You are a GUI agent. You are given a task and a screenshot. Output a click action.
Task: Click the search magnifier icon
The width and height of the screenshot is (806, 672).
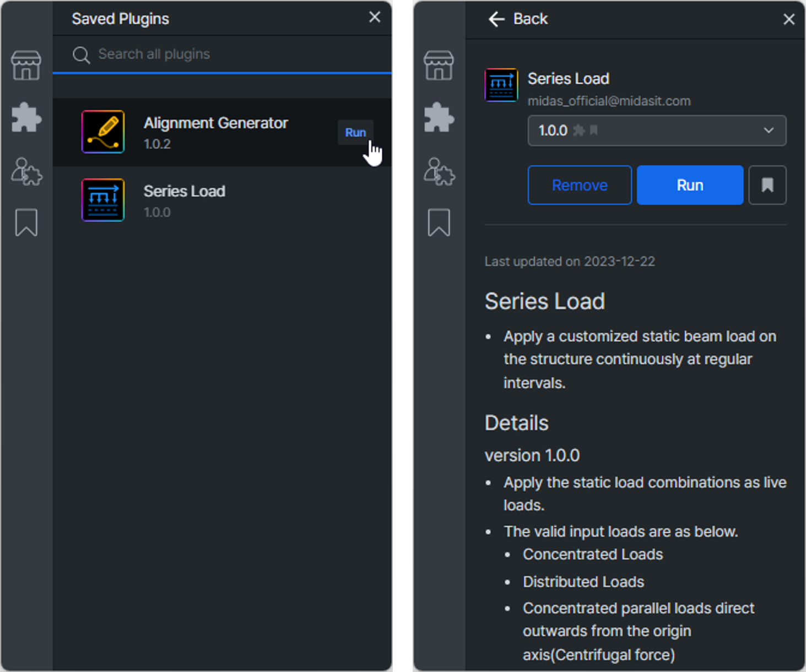point(81,55)
